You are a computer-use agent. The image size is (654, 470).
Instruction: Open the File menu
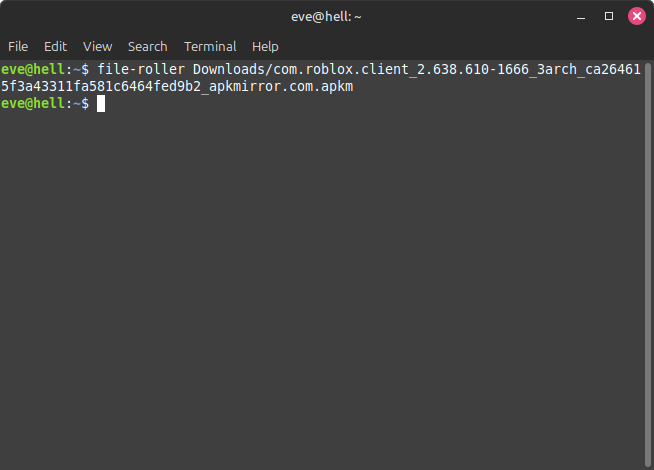[x=18, y=46]
